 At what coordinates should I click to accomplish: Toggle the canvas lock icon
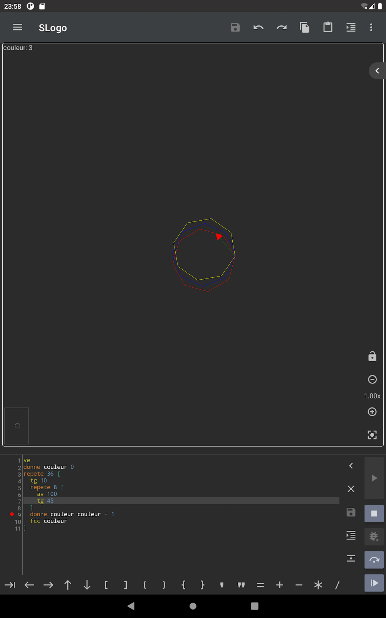372,356
